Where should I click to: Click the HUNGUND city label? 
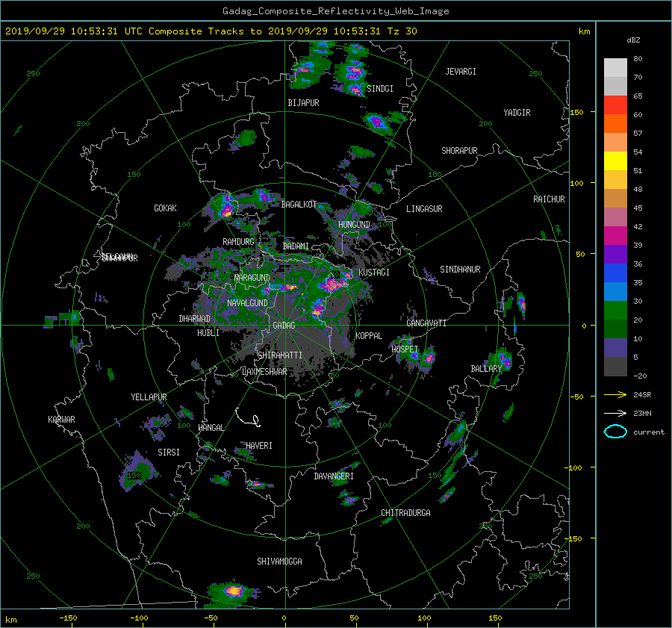point(354,225)
